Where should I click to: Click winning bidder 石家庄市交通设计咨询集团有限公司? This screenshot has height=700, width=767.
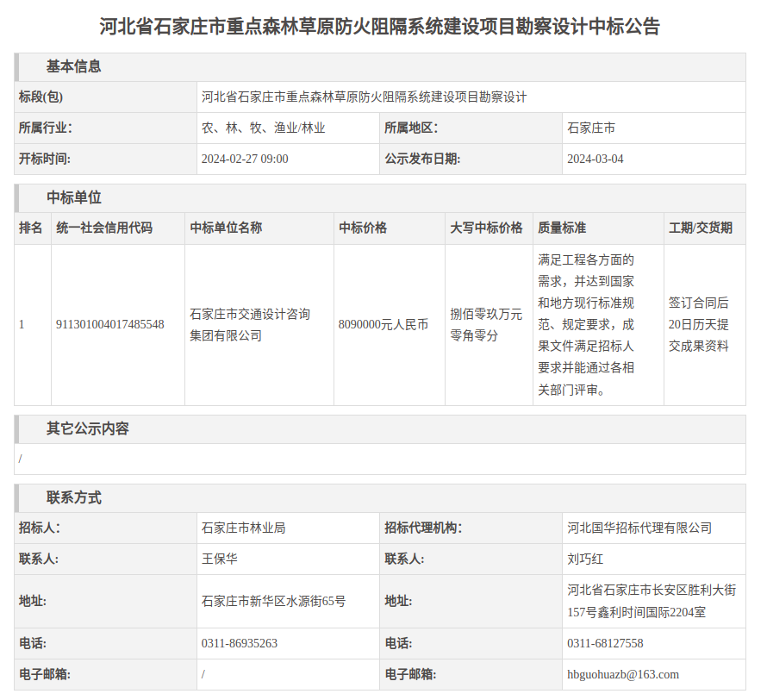click(x=250, y=324)
